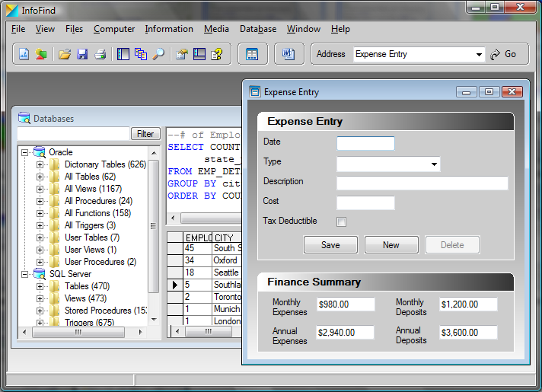Click the help question mark toolbar icon
Viewport: 542px width, 392px height.
click(x=217, y=54)
